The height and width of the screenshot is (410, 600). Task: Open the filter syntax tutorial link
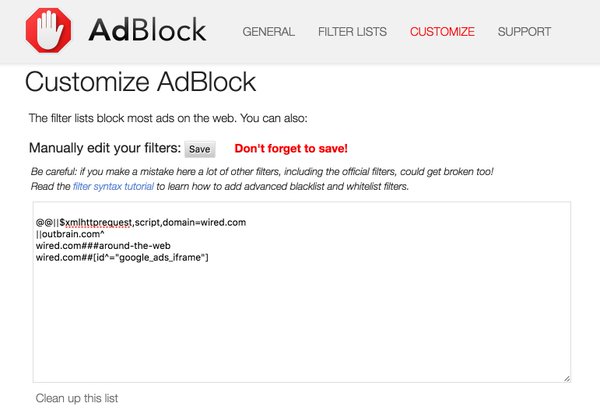tap(113, 186)
